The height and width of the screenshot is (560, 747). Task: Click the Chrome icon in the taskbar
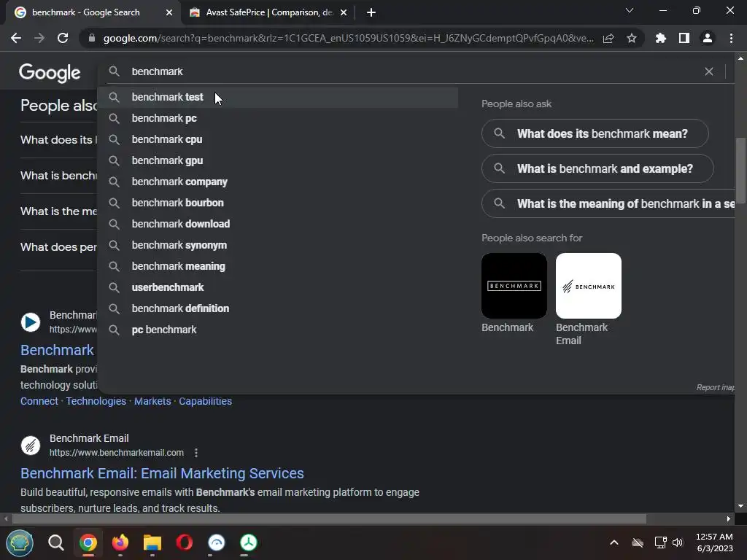pos(88,542)
